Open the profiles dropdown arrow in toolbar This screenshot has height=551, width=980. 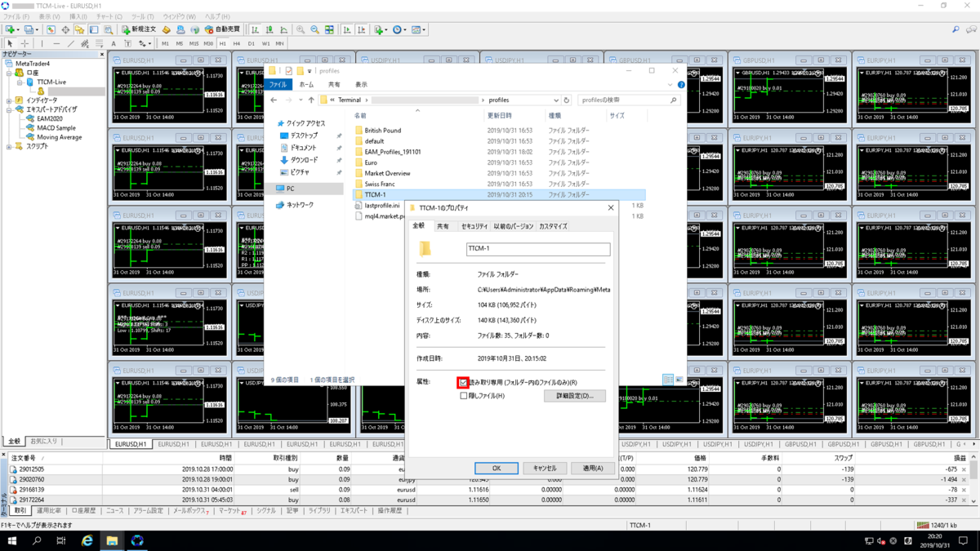tap(38, 29)
